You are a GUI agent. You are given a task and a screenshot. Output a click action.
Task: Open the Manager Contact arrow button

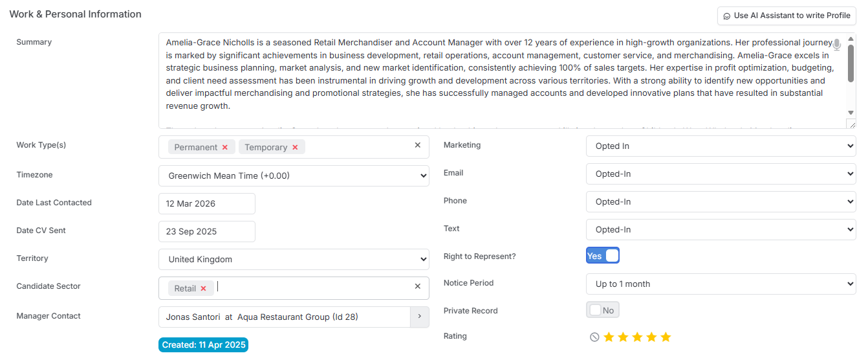pos(419,317)
